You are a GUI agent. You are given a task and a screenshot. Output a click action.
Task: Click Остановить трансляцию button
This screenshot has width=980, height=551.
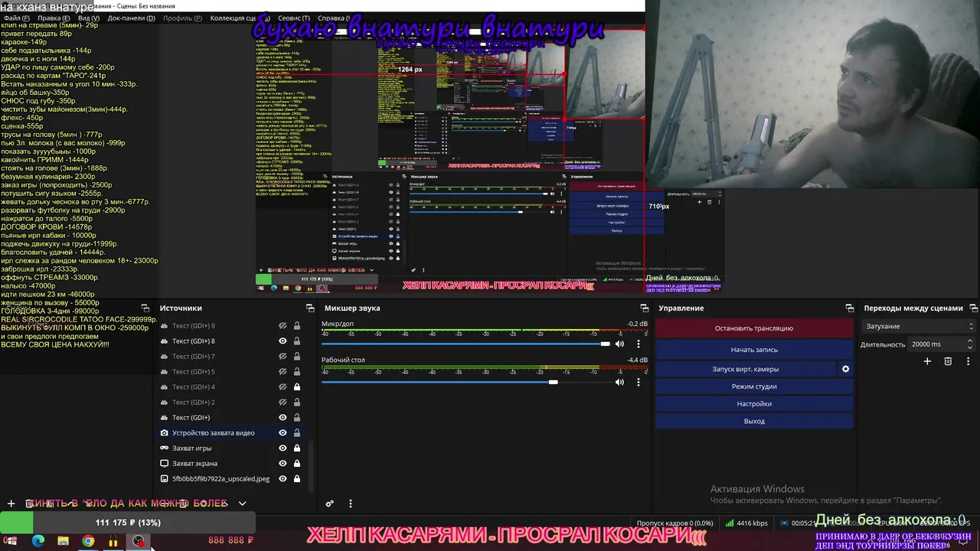pyautogui.click(x=754, y=328)
